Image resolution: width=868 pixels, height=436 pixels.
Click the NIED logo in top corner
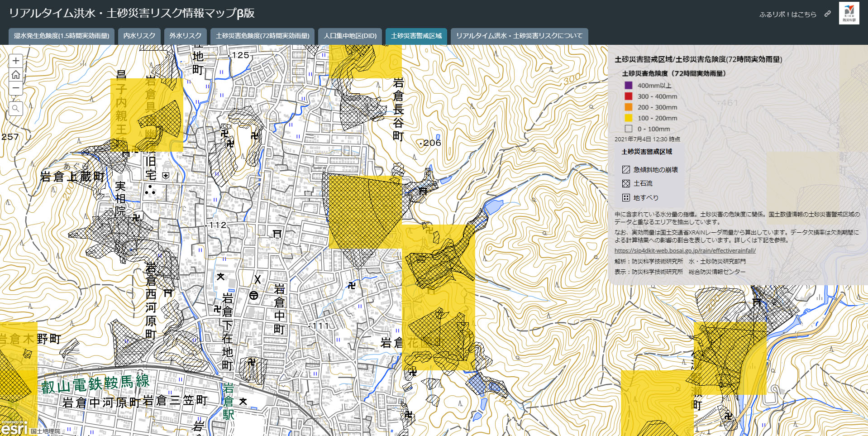click(x=849, y=13)
